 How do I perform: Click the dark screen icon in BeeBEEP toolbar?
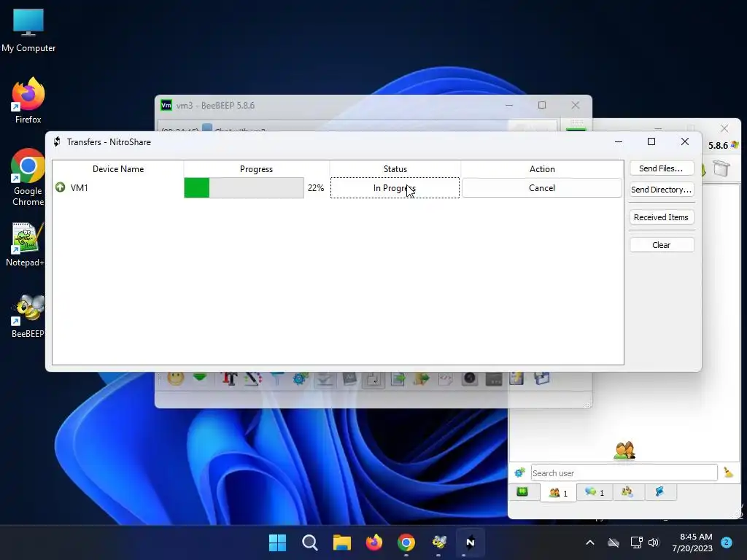(494, 379)
